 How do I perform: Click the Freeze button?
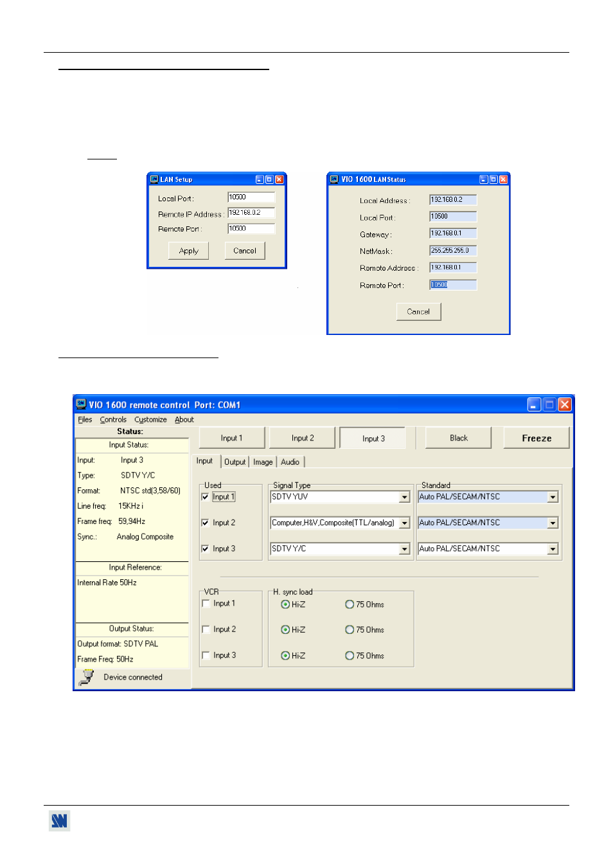click(x=537, y=438)
